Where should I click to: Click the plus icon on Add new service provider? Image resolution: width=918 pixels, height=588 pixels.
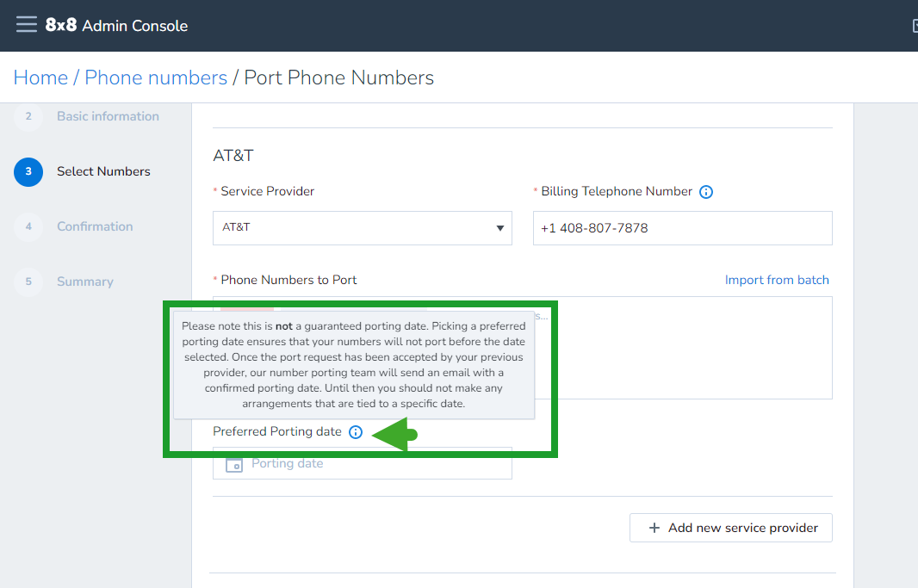[654, 528]
